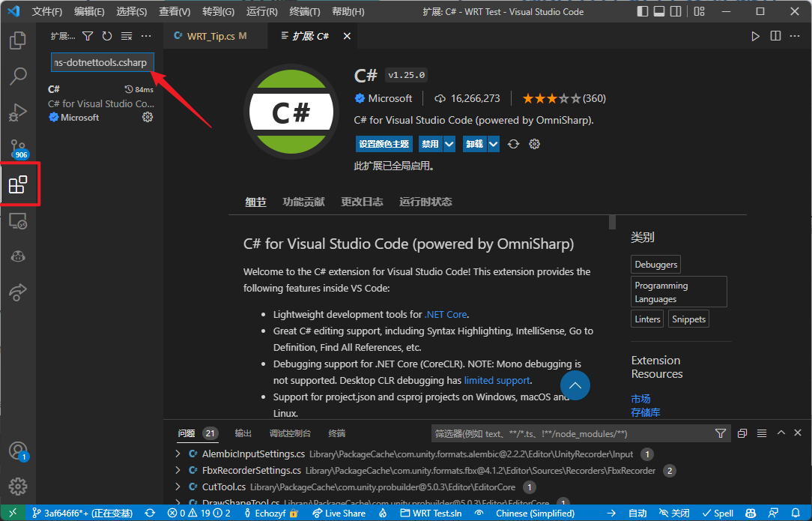Select the 运行时状态 tab
Viewport: 812px width, 521px height.
tap(425, 202)
